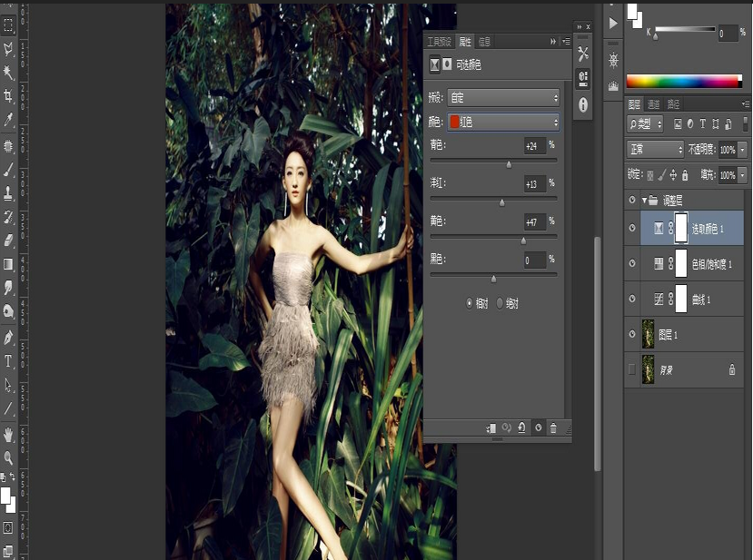Hide the 图层 1 layer visibility eye

coord(630,332)
